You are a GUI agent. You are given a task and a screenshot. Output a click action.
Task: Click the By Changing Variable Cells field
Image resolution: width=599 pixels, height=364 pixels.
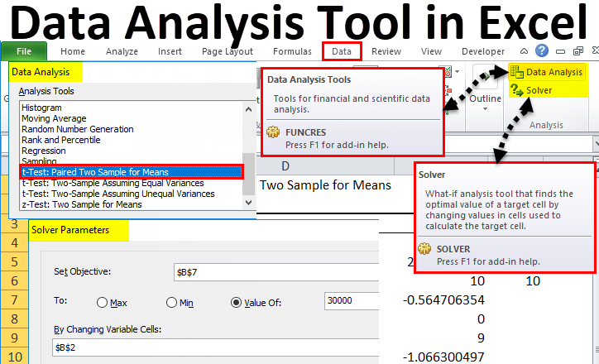[215, 347]
